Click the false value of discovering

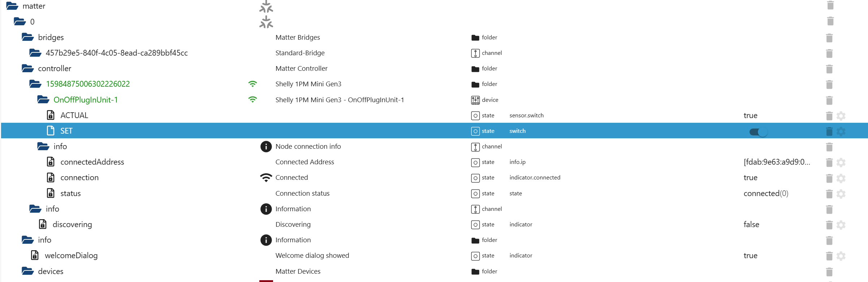[x=751, y=225]
